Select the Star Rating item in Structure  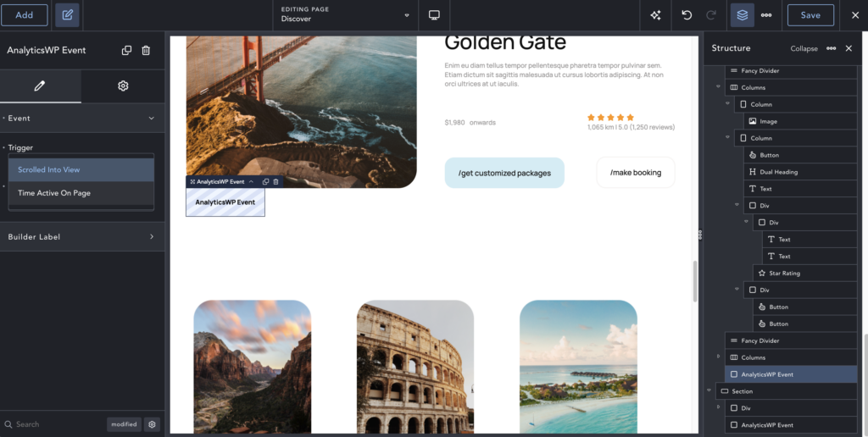click(784, 274)
